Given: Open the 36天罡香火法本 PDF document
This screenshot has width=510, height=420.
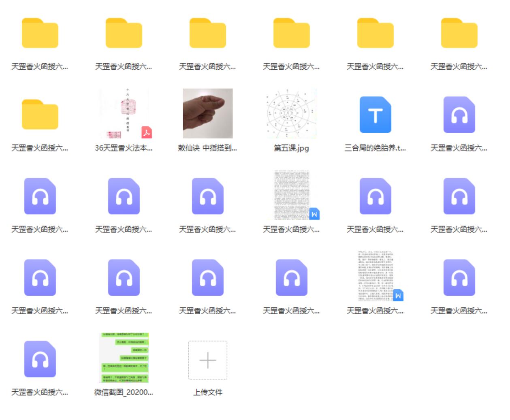Looking at the screenshot, I should pyautogui.click(x=124, y=115).
